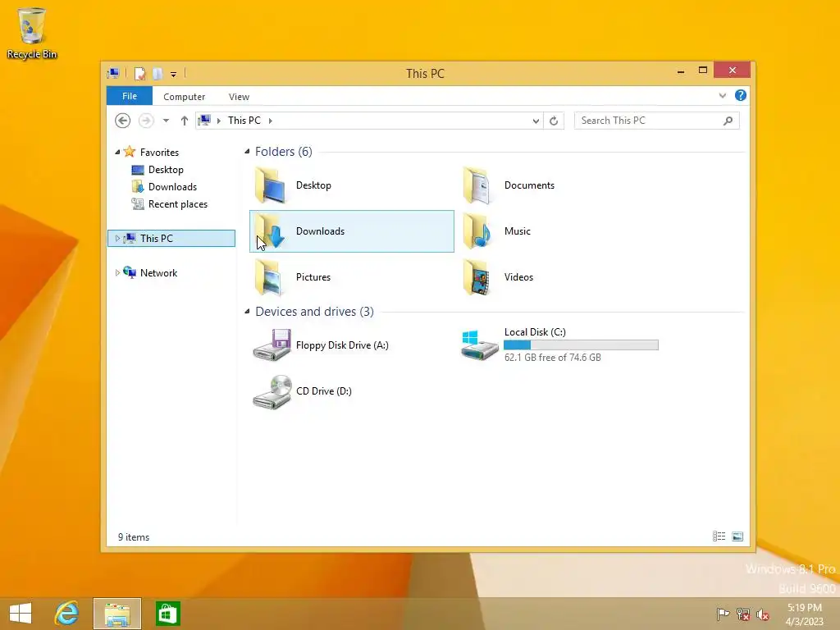Maximize the This PC window
840x630 pixels.
click(x=703, y=71)
